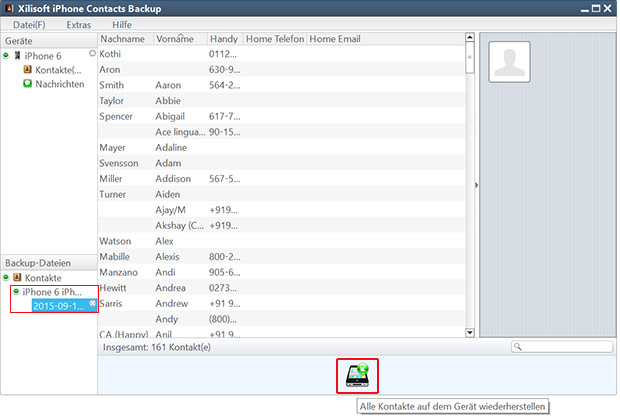Screen dimensions: 620x418
Task: Select the Kothi contact row
Action: [281, 54]
